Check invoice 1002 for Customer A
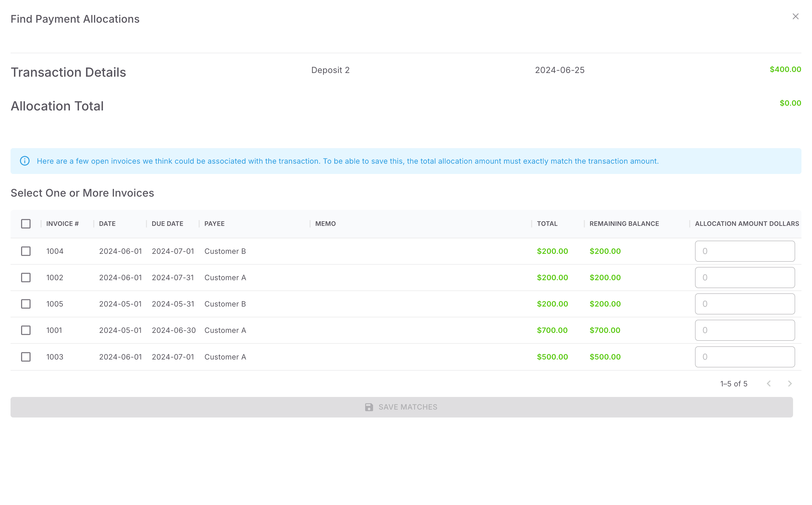This screenshot has width=812, height=505. [x=26, y=277]
